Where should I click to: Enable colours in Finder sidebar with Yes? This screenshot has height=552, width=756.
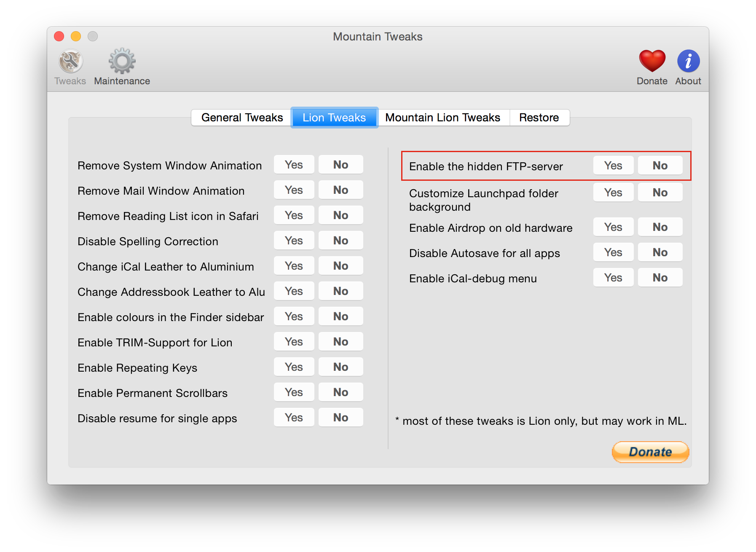point(294,316)
